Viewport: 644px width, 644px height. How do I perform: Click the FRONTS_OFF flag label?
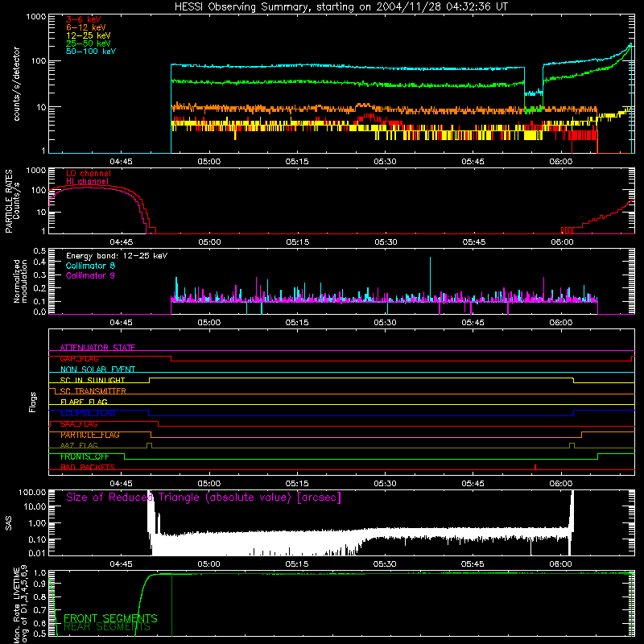pos(85,456)
